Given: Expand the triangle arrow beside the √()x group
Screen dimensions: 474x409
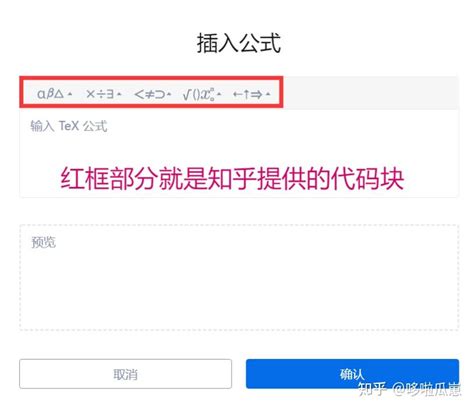Looking at the screenshot, I should pyautogui.click(x=219, y=94).
